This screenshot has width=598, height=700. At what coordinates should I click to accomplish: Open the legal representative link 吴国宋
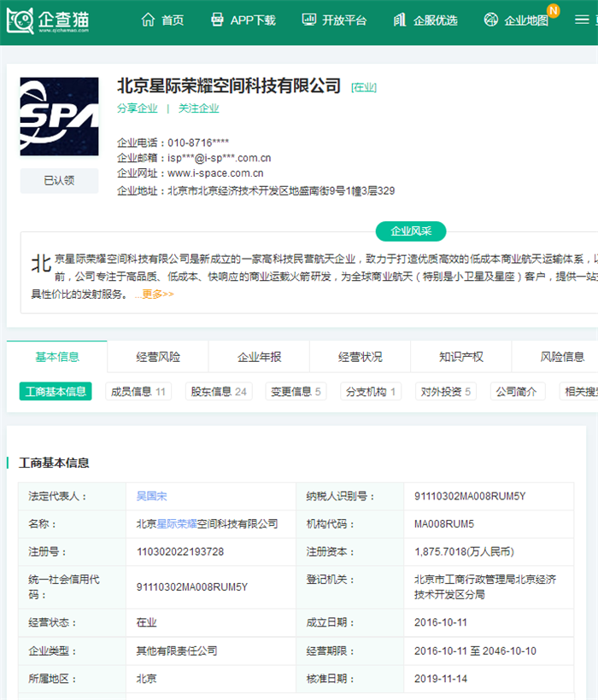click(x=151, y=496)
